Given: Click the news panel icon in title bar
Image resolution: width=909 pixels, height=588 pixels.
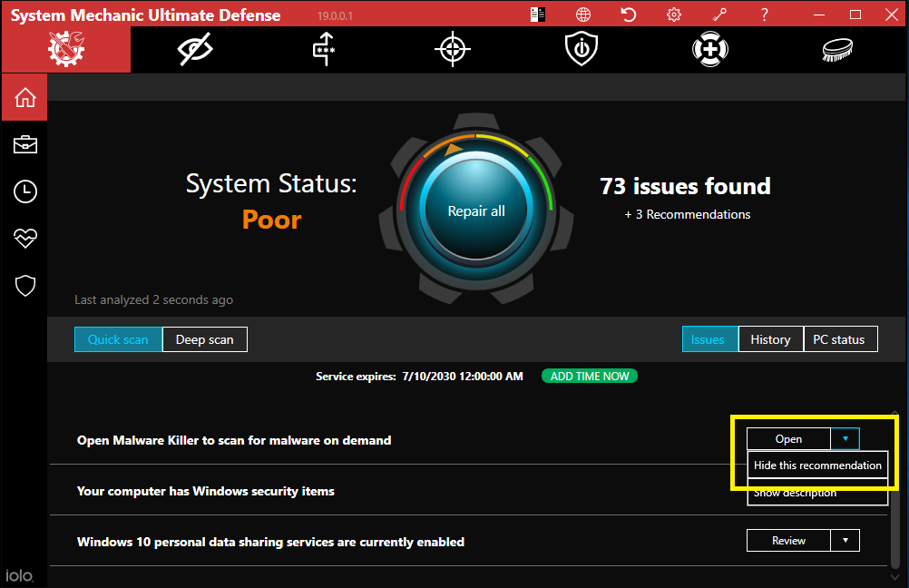Looking at the screenshot, I should [537, 15].
